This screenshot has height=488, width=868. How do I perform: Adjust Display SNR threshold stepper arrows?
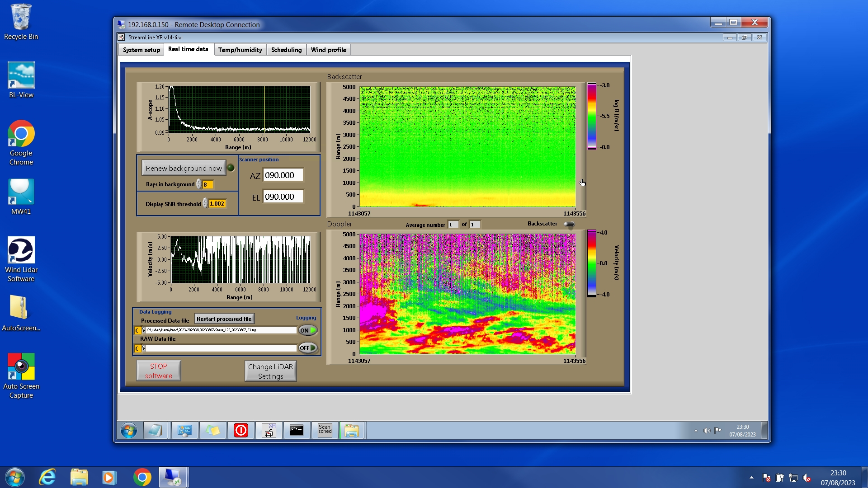coord(205,204)
